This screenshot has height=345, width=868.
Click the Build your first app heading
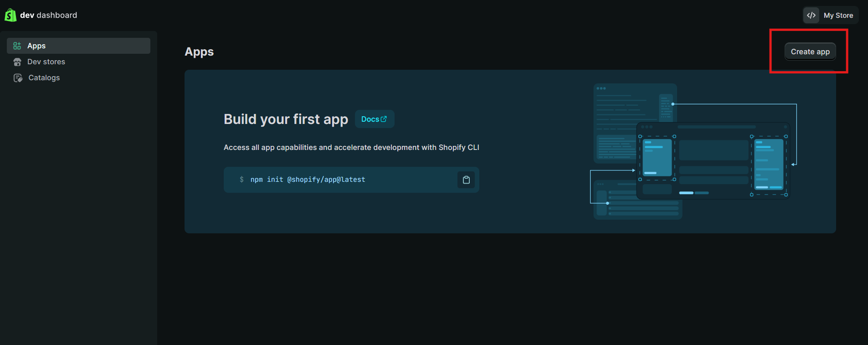286,119
